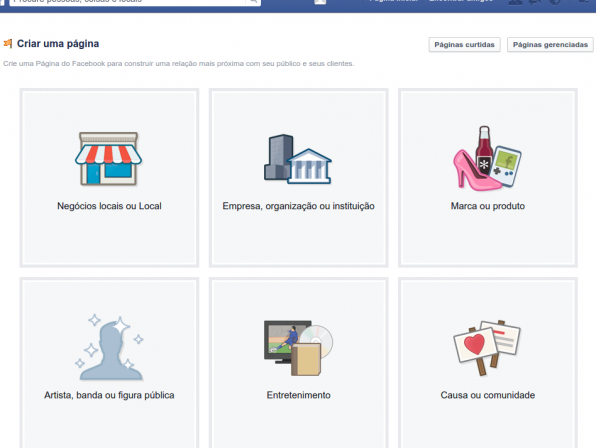The width and height of the screenshot is (596, 448).
Task: Select the Entretenimento category label
Action: tap(298, 395)
